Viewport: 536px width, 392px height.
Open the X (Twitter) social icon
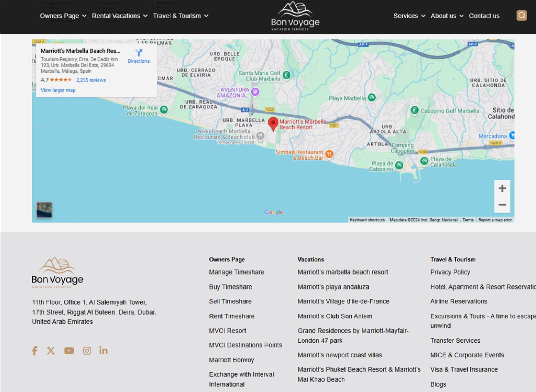[x=51, y=351]
